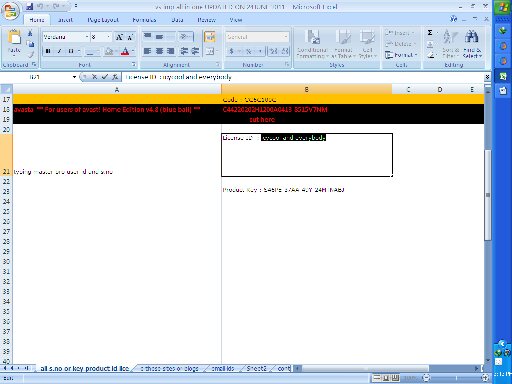
Task: Click Shrink Font icon
Action: point(130,37)
